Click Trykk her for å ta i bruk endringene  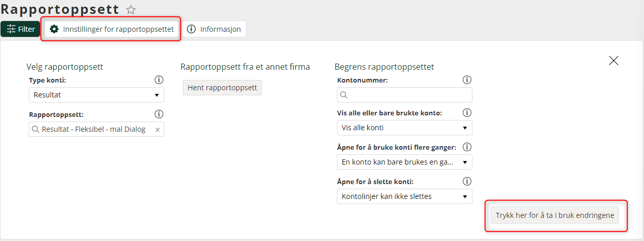555,215
